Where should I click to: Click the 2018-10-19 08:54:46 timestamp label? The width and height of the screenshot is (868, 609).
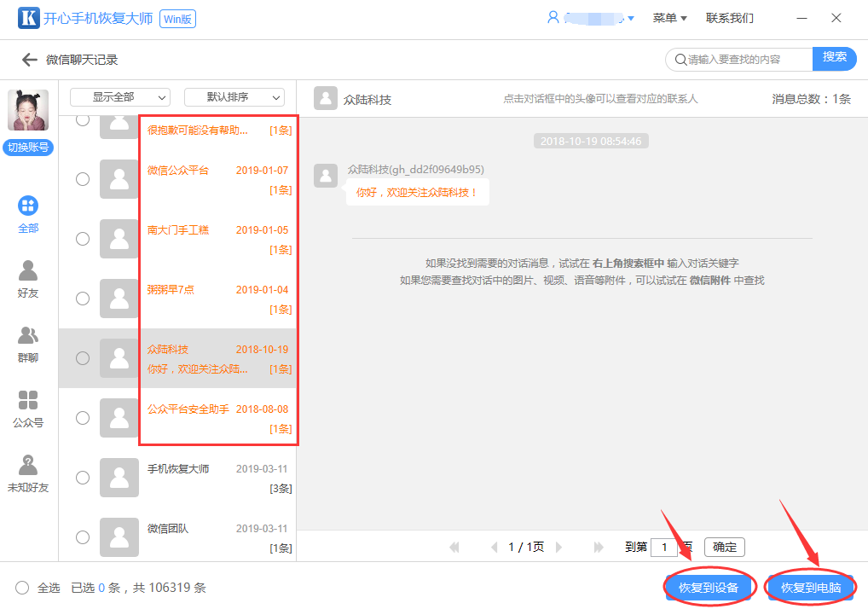coord(591,142)
